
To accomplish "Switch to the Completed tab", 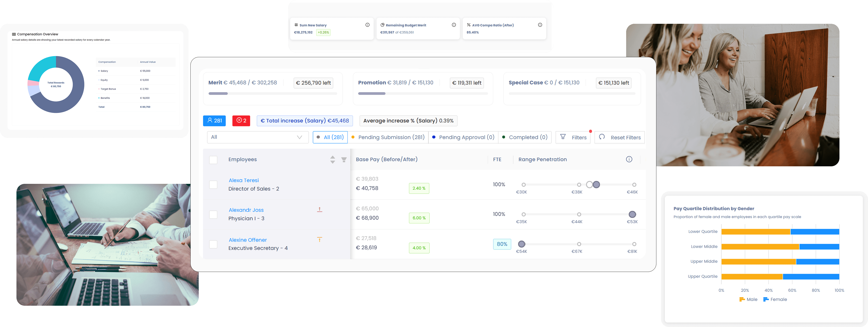I will tap(525, 137).
